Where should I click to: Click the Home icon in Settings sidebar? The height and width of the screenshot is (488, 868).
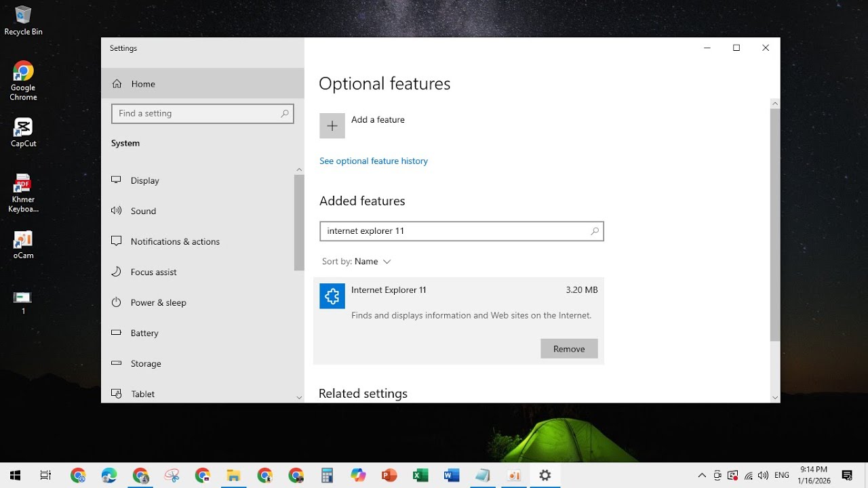(117, 84)
